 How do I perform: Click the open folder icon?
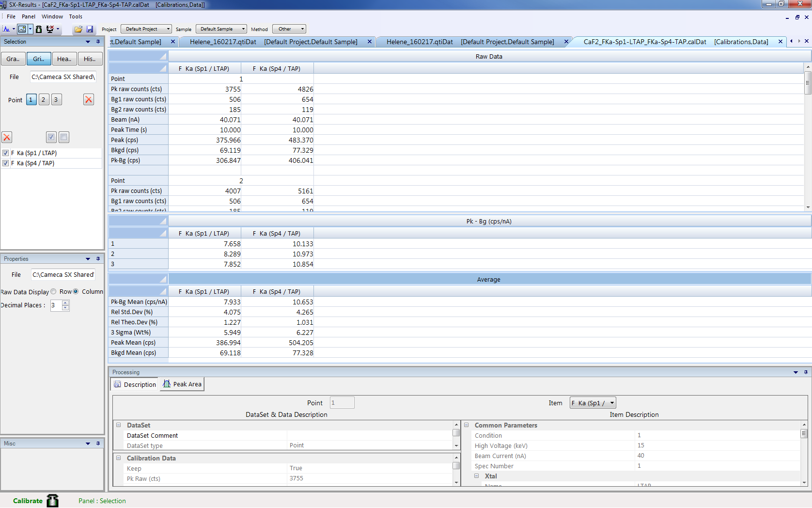pos(78,29)
